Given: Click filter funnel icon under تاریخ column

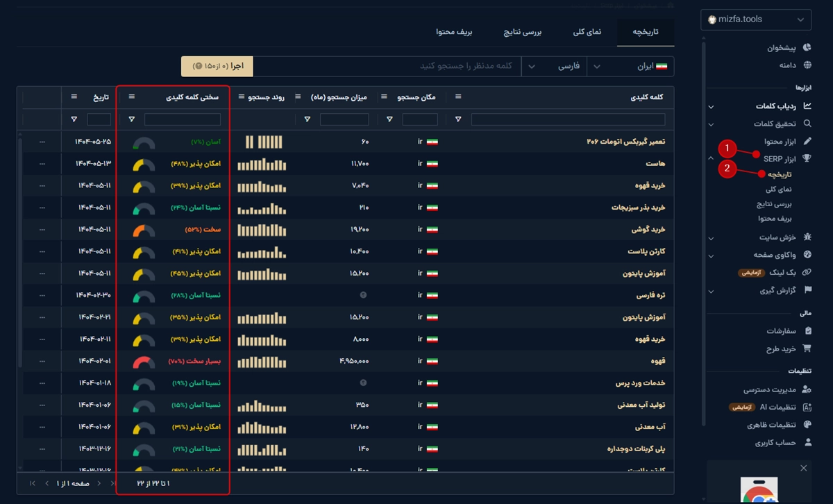Looking at the screenshot, I should point(74,119).
